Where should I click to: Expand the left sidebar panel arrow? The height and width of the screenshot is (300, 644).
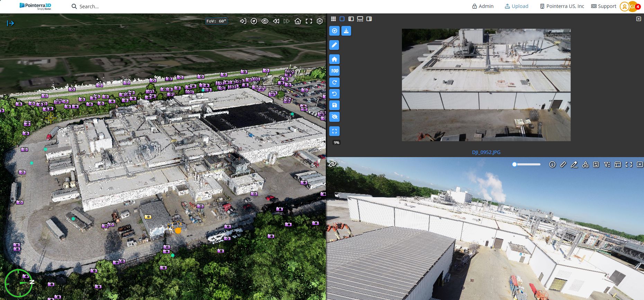[x=10, y=23]
